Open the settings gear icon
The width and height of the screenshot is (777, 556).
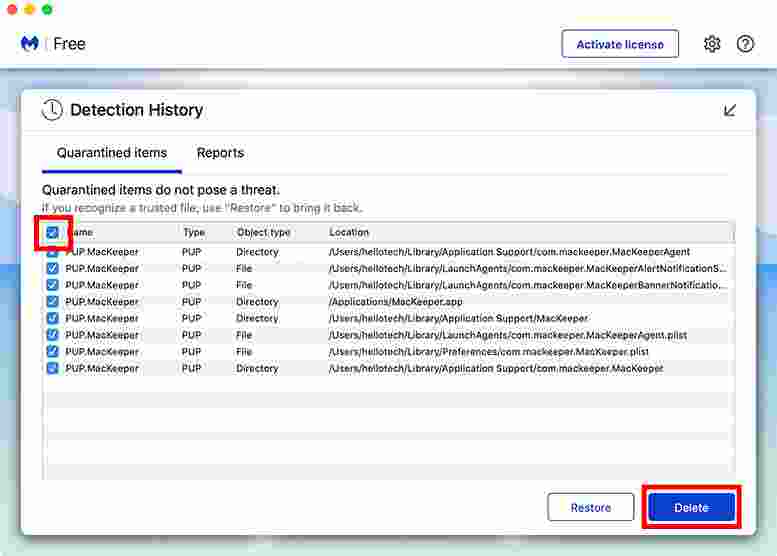pyautogui.click(x=712, y=44)
